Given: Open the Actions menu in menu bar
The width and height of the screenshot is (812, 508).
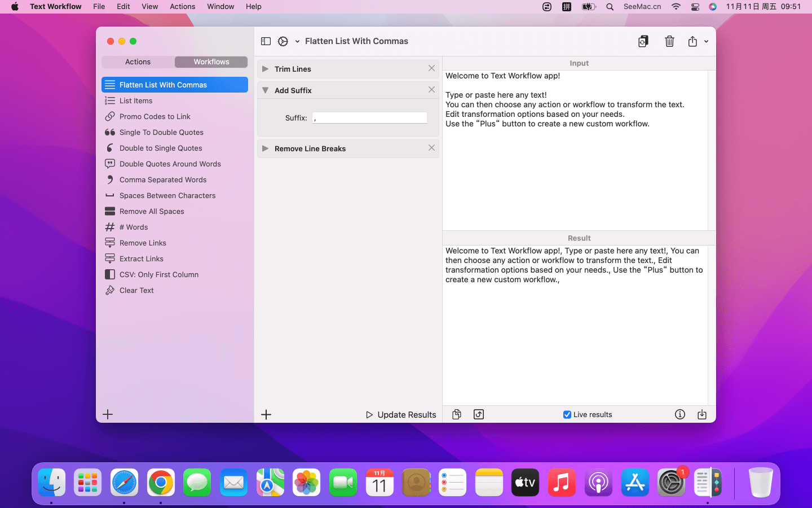Looking at the screenshot, I should pyautogui.click(x=183, y=7).
